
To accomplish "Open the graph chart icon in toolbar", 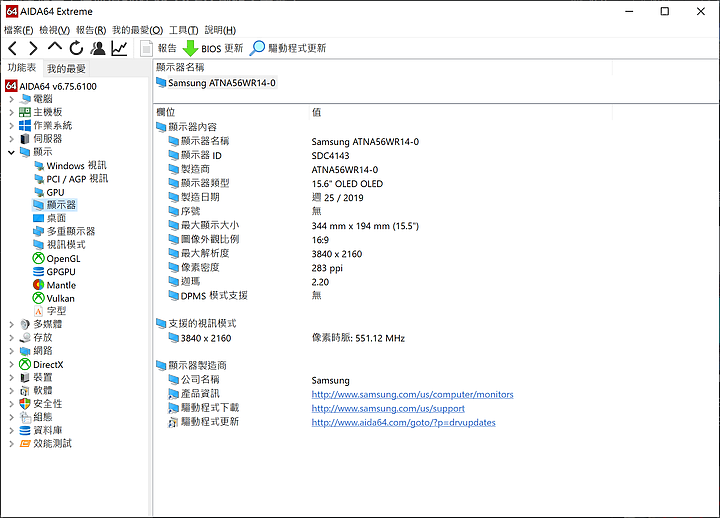I will [x=119, y=48].
